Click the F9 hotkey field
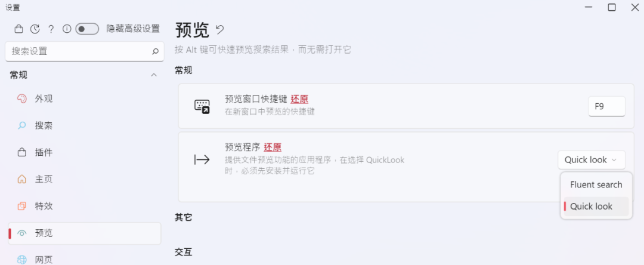This screenshot has width=644, height=265. click(606, 106)
